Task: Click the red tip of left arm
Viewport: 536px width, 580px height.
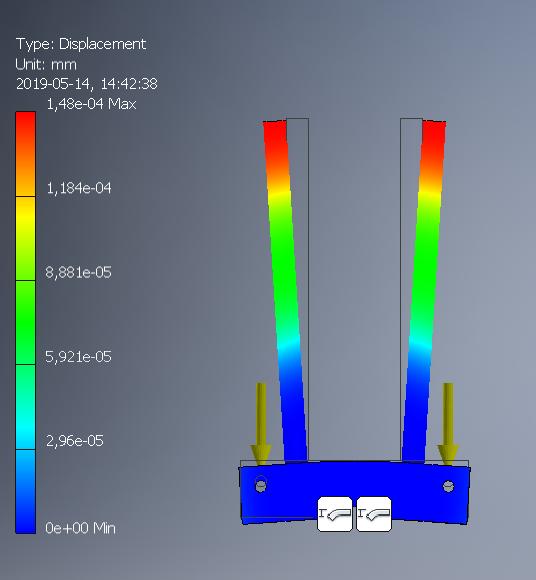Action: pyautogui.click(x=276, y=139)
